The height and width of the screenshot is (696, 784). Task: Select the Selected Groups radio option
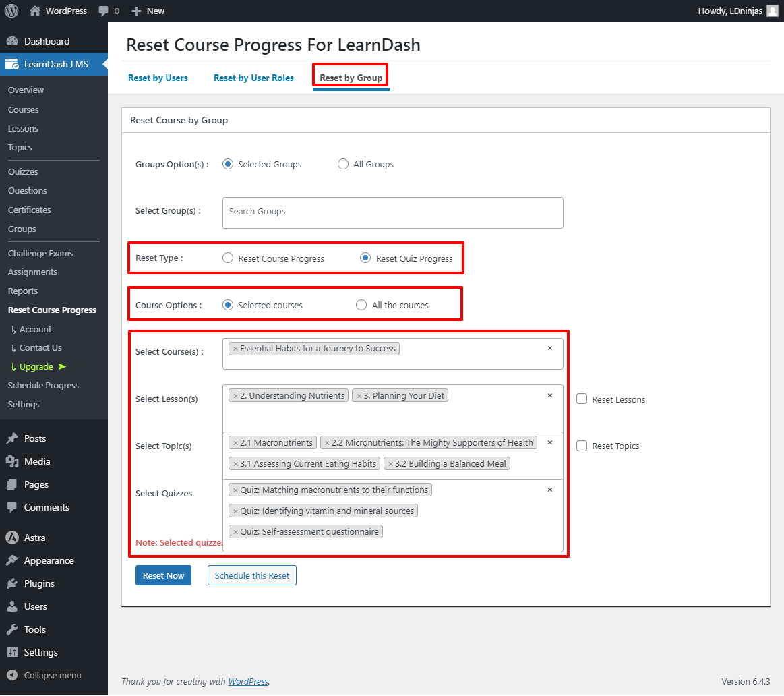pos(227,164)
